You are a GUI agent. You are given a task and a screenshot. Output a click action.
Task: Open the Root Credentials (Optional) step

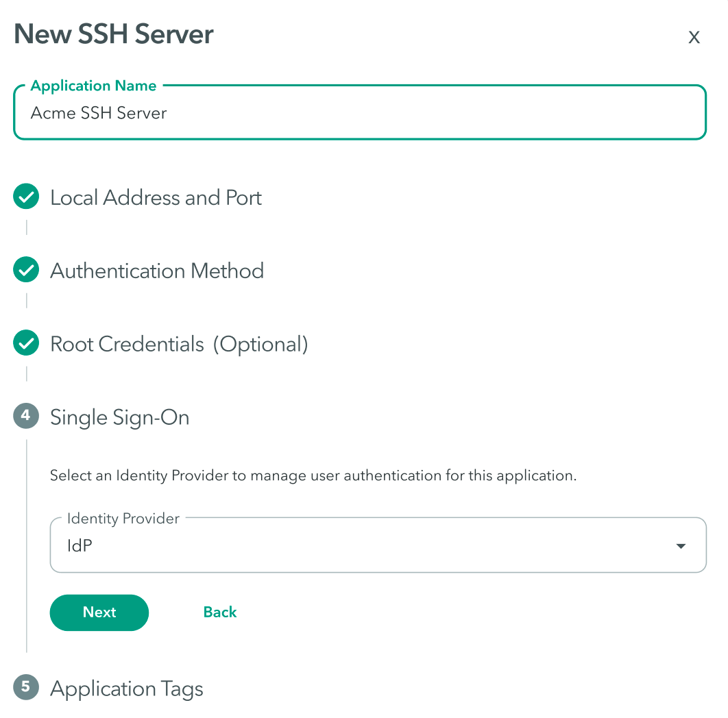pyautogui.click(x=179, y=345)
